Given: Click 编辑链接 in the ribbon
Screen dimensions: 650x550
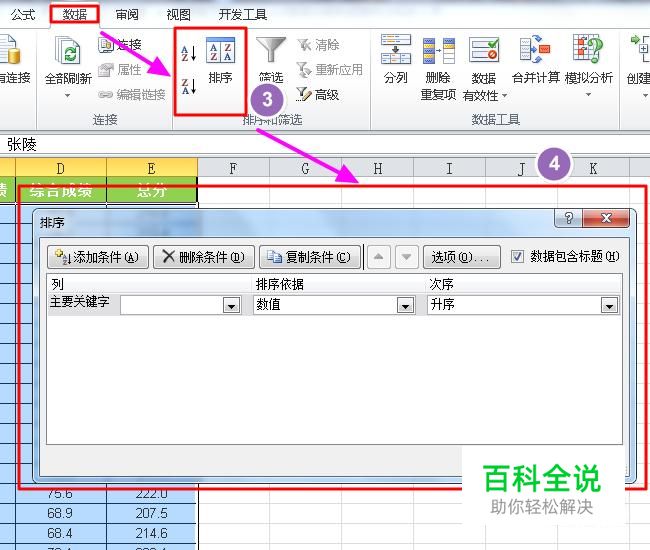Looking at the screenshot, I should 132,95.
